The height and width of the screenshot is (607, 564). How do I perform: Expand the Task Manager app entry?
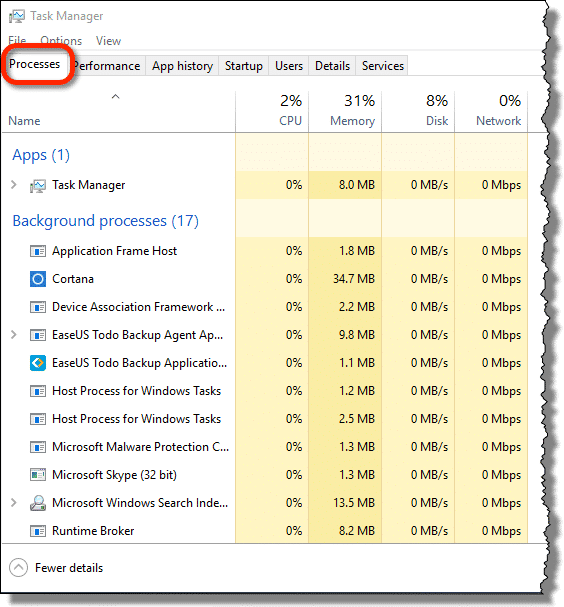point(14,185)
